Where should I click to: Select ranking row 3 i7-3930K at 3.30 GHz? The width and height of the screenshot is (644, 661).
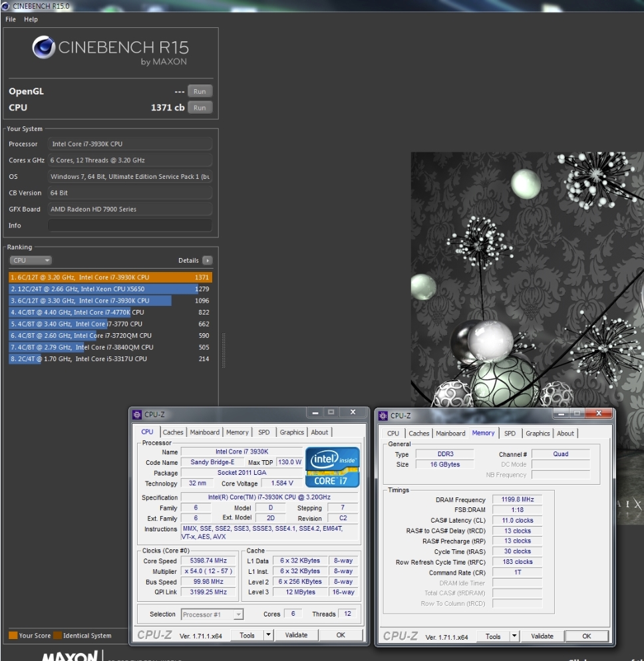pos(110,301)
